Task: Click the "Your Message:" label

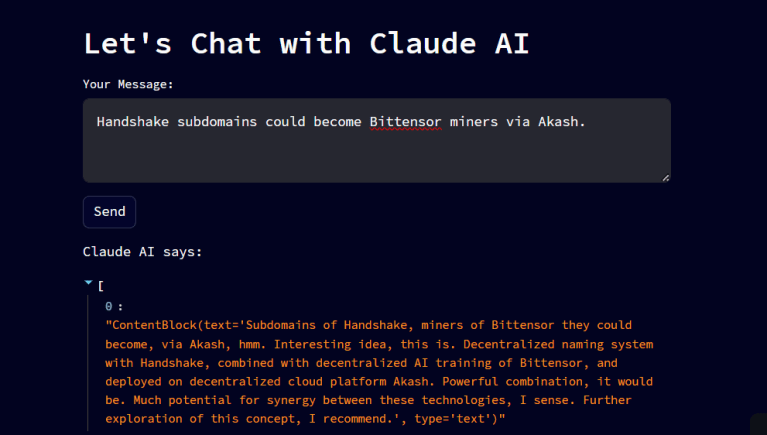Action: click(x=128, y=84)
